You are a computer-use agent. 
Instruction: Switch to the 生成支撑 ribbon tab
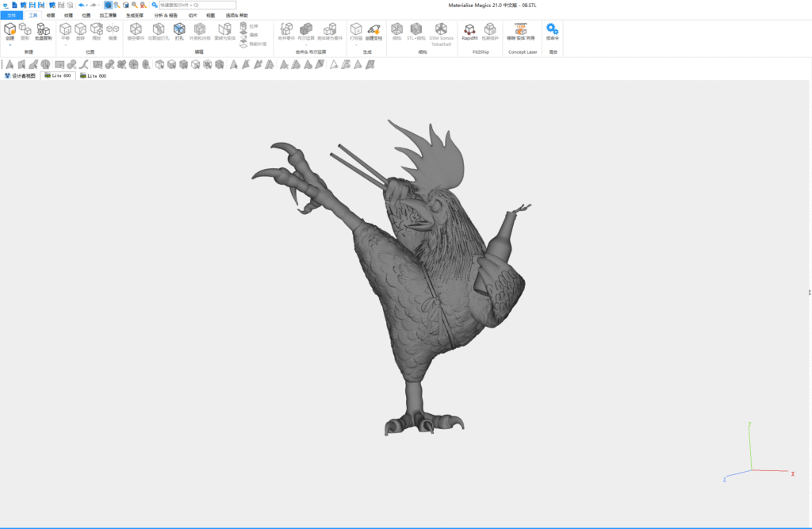(135, 15)
